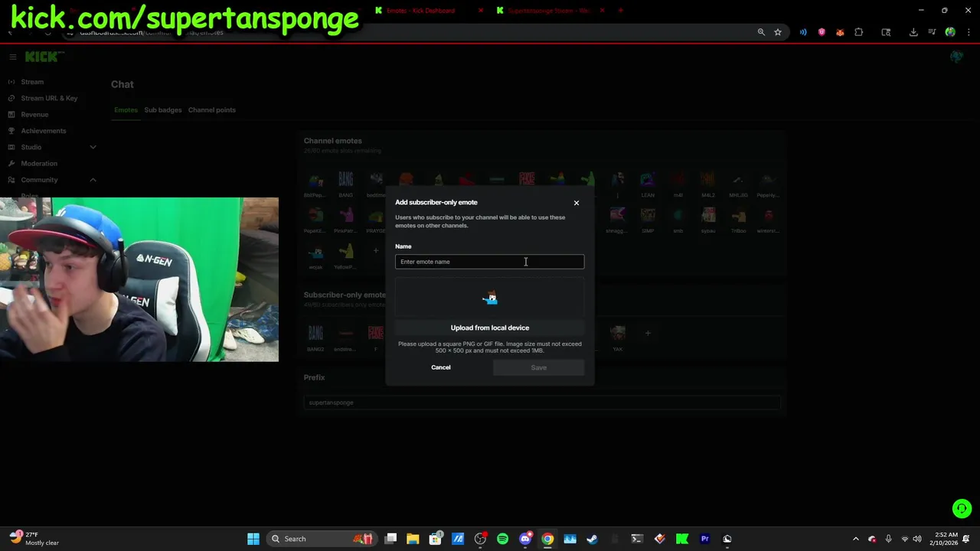
Task: Open the green chat bubble help widget
Action: coord(962,508)
